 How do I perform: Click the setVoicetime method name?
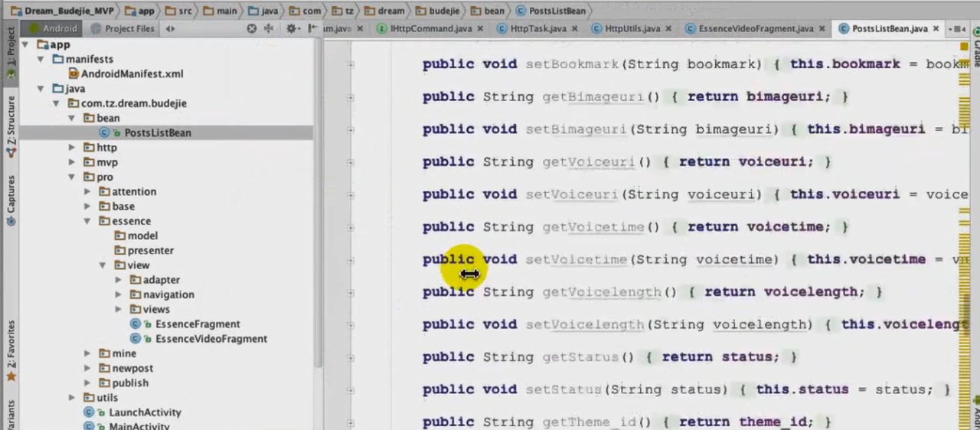point(576,259)
